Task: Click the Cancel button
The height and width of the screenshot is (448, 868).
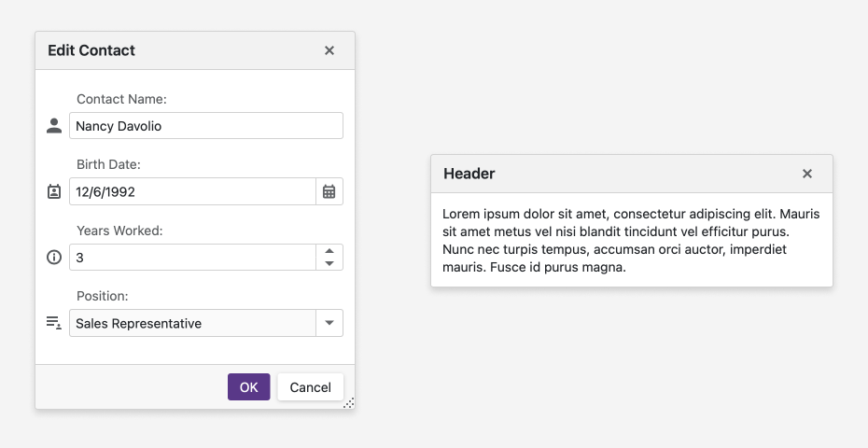Action: [x=310, y=387]
